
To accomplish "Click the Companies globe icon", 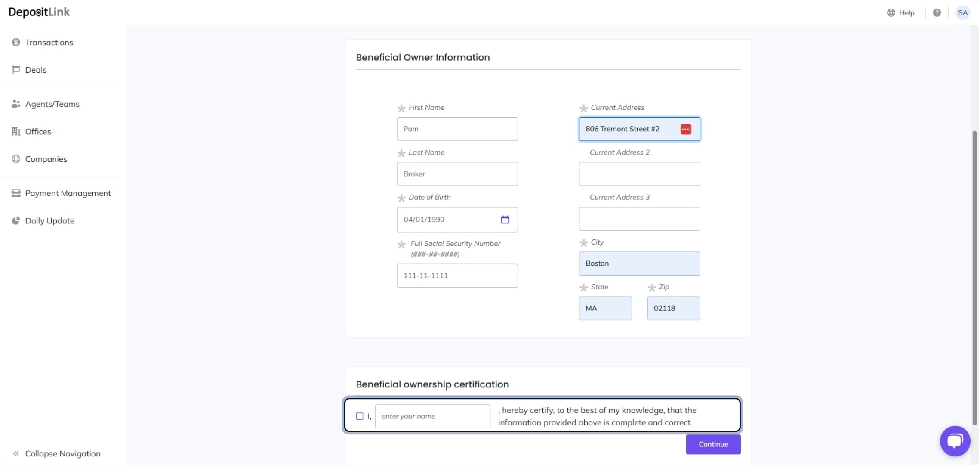I will coord(16,159).
